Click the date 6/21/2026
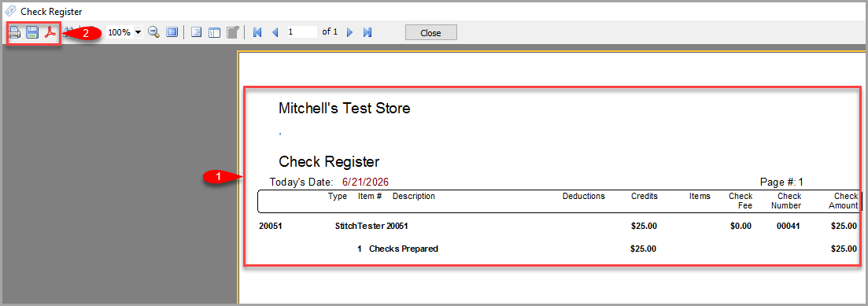This screenshot has width=868, height=306. (x=365, y=182)
